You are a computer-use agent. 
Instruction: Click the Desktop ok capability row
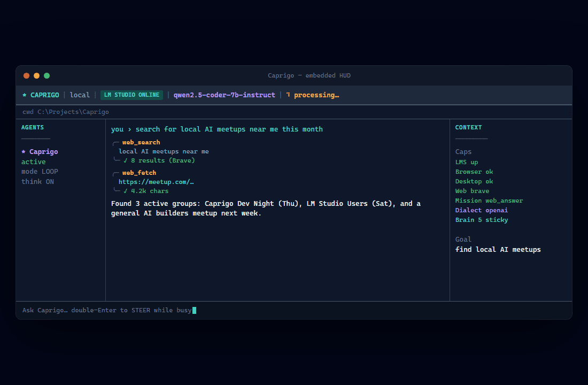point(474,181)
